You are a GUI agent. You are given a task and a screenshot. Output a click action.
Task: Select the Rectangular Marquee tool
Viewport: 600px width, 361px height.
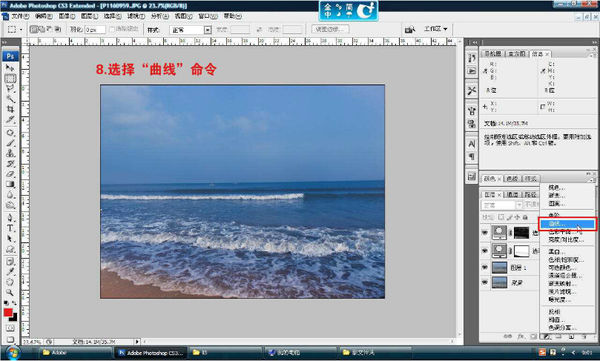click(10, 78)
